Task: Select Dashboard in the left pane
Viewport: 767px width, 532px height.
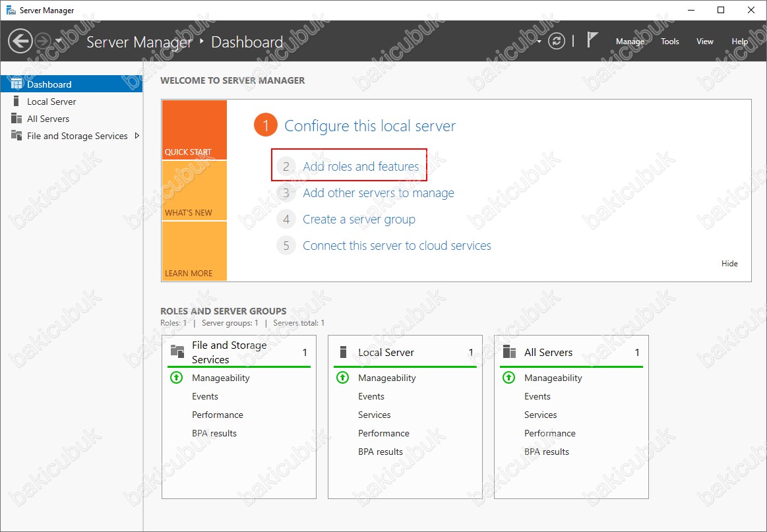Action: 71,84
